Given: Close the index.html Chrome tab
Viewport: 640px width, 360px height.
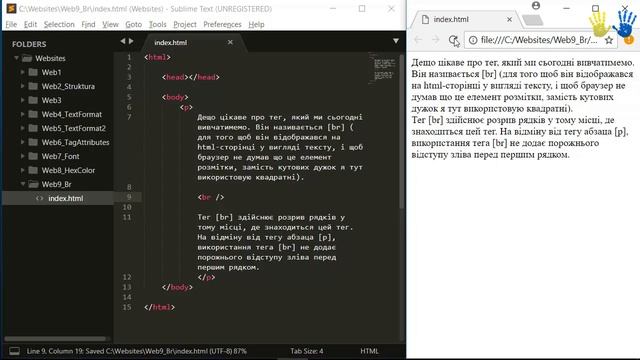Looking at the screenshot, I should [509, 19].
